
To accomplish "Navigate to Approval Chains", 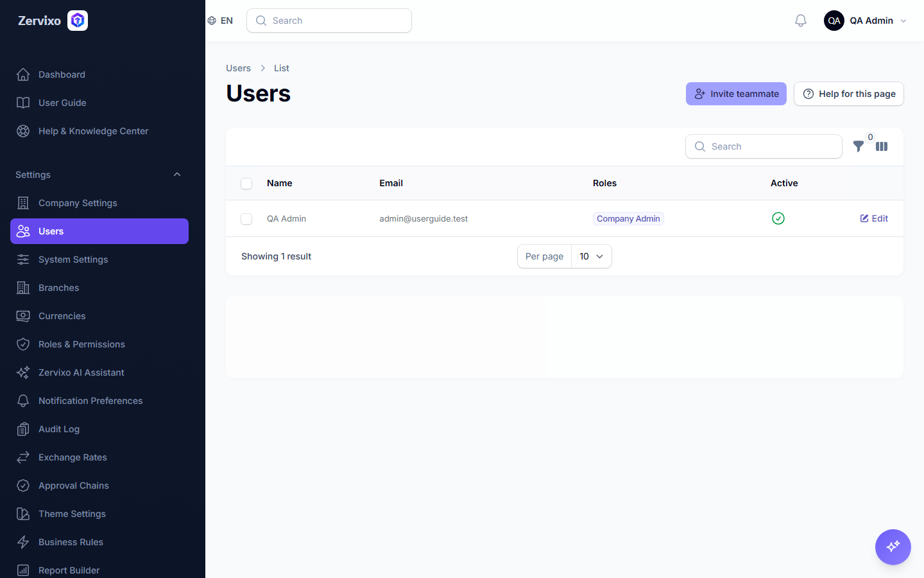I will (99, 486).
